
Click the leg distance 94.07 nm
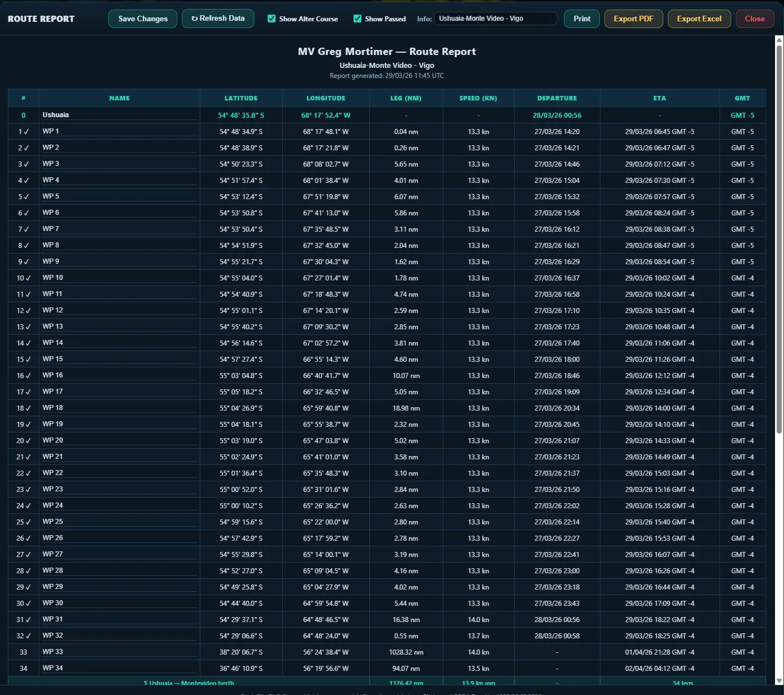406,669
